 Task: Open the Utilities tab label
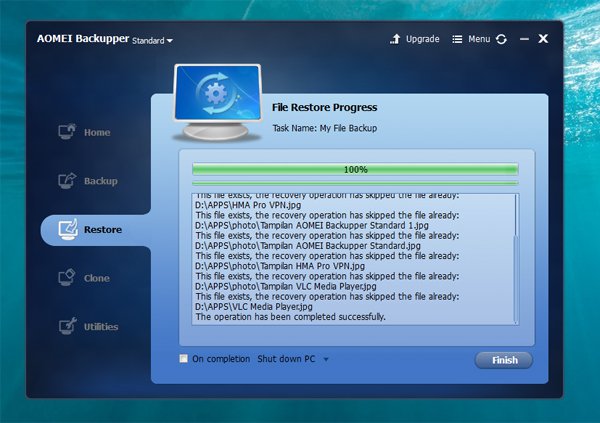click(x=101, y=327)
